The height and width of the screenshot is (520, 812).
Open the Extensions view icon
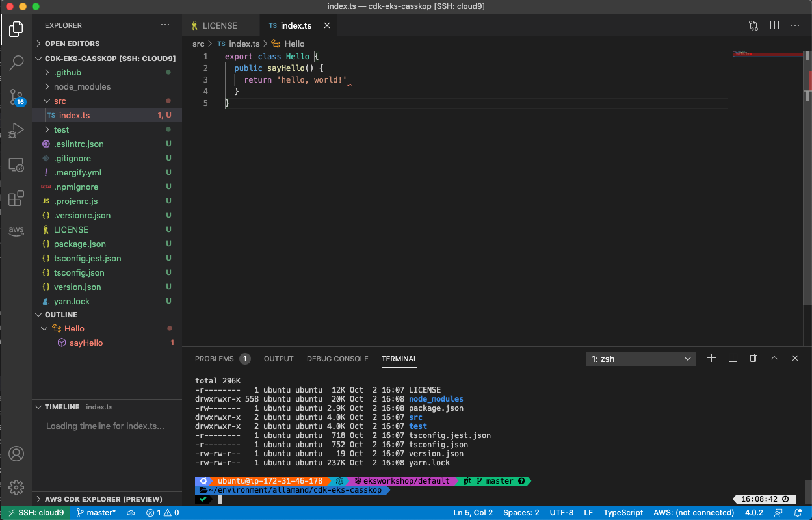(16, 198)
